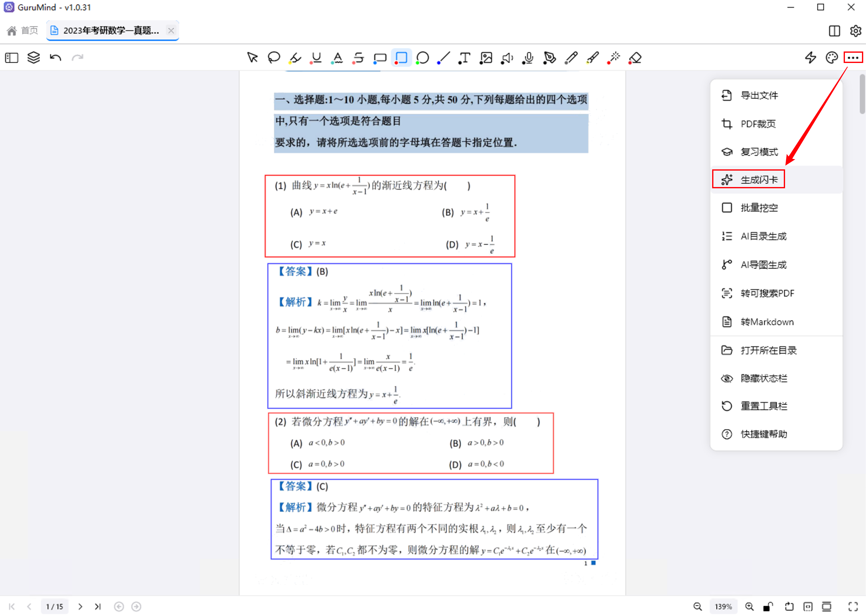This screenshot has width=866, height=616.
Task: Choose the highlighter tool
Action: click(x=295, y=58)
